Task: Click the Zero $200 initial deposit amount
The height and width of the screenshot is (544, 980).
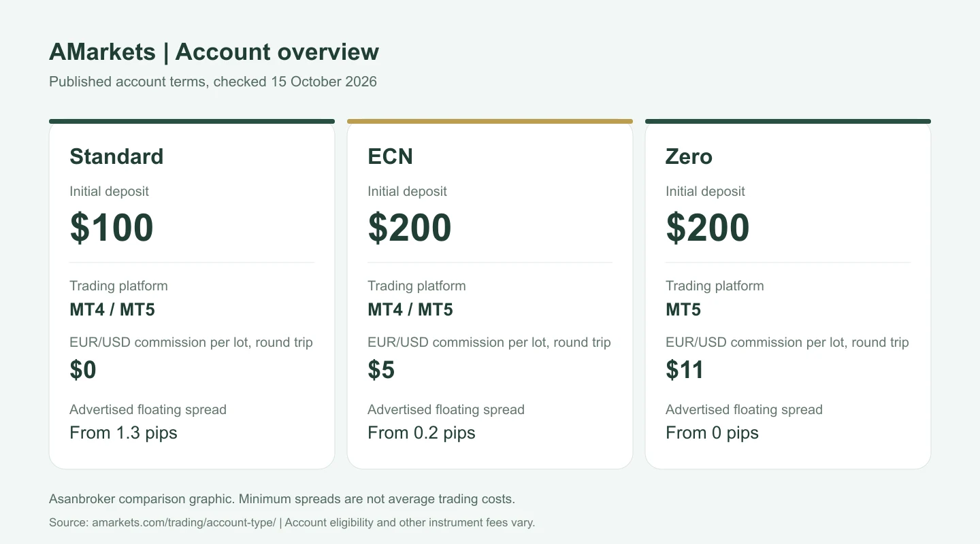Action: 708,228
